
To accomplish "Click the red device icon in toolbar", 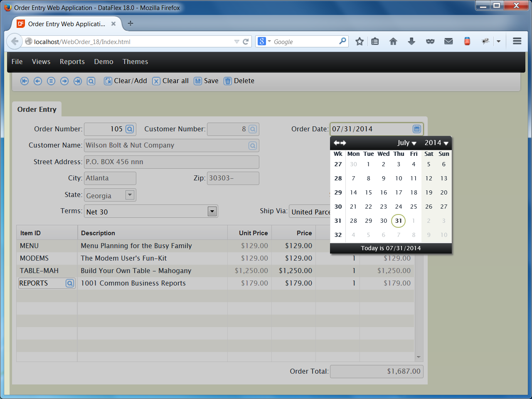I will (467, 41).
